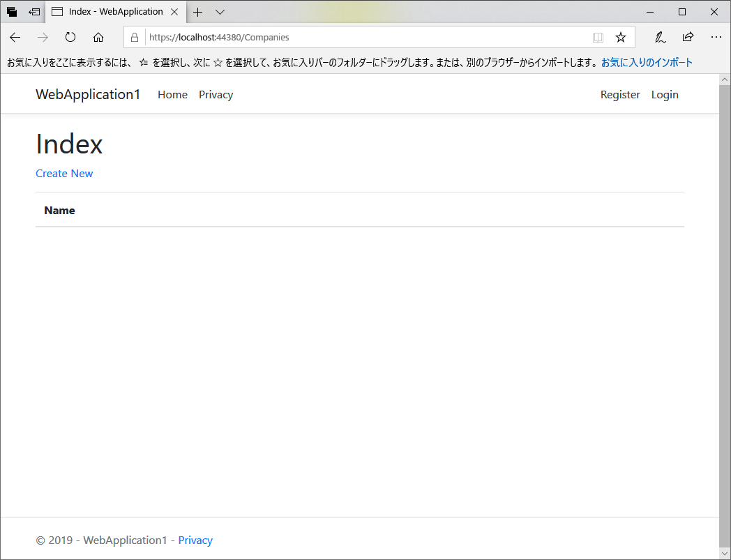This screenshot has width=731, height=560.
Task: Click the Login link
Action: (x=664, y=94)
